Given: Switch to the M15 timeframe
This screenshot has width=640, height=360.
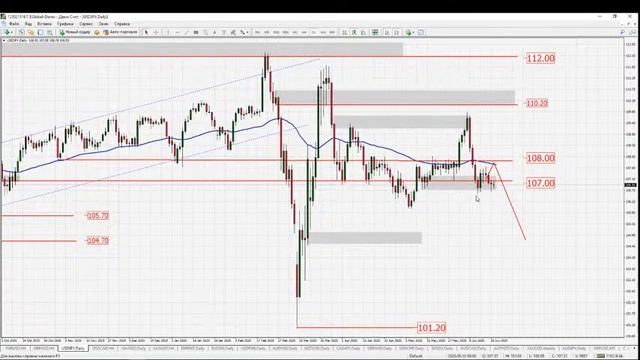Looking at the screenshot, I should click(x=276, y=32).
